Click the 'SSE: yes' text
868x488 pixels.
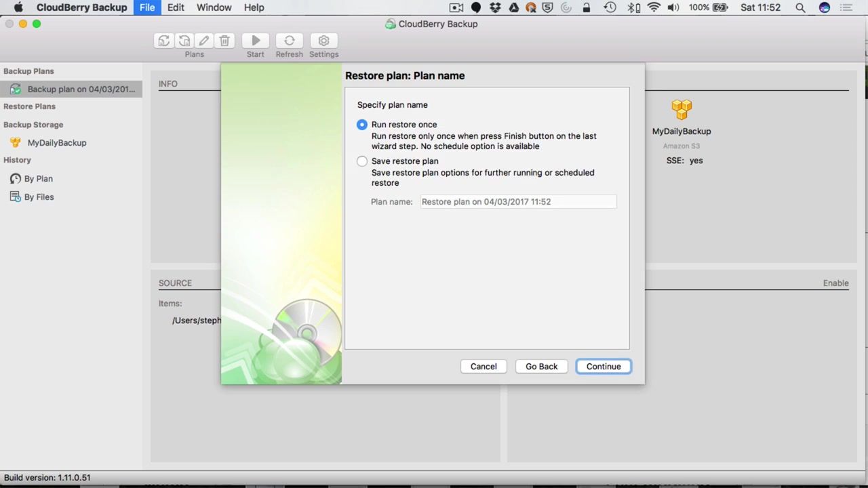[685, 161]
